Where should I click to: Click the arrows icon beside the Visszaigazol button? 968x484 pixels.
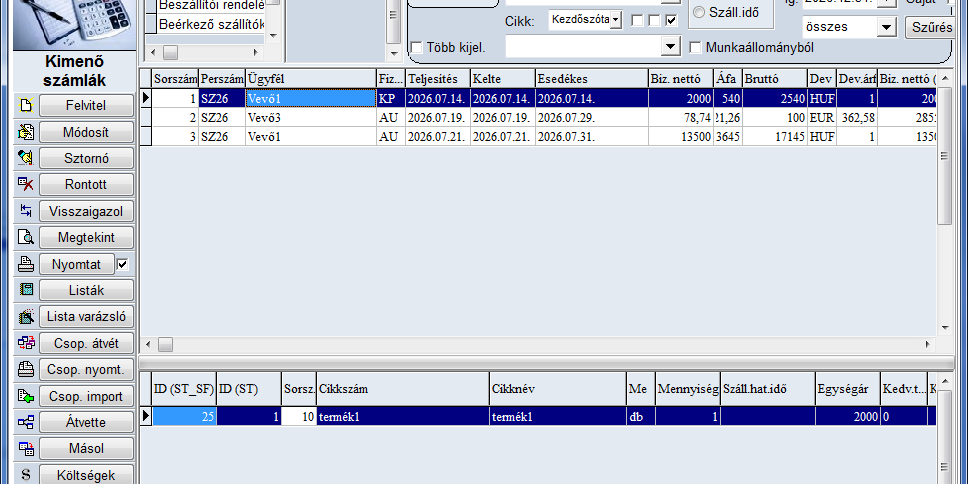pos(25,211)
